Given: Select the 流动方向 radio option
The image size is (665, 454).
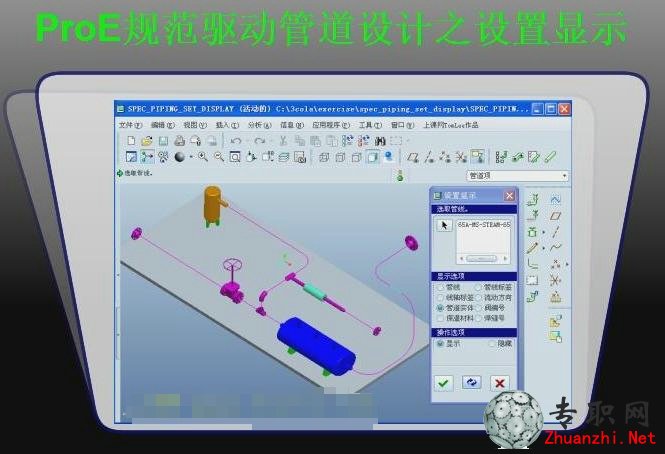Looking at the screenshot, I should pos(478,297).
